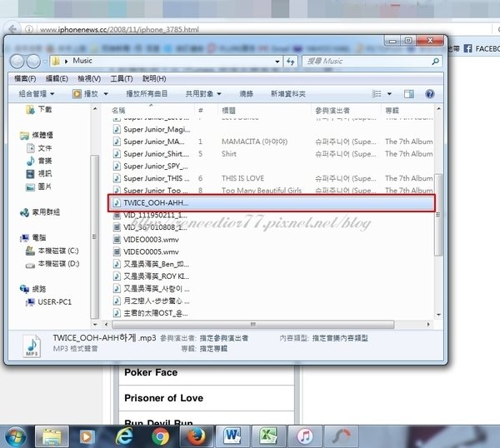Open Internet Explorer from taskbar
This screenshot has width=500, height=448.
point(124,436)
